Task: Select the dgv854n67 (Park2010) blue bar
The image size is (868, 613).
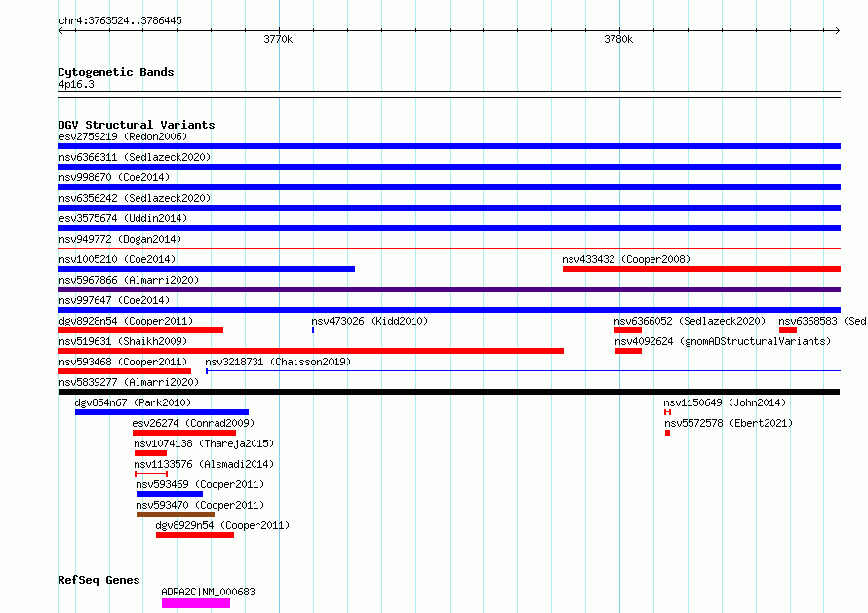Action: click(x=162, y=412)
